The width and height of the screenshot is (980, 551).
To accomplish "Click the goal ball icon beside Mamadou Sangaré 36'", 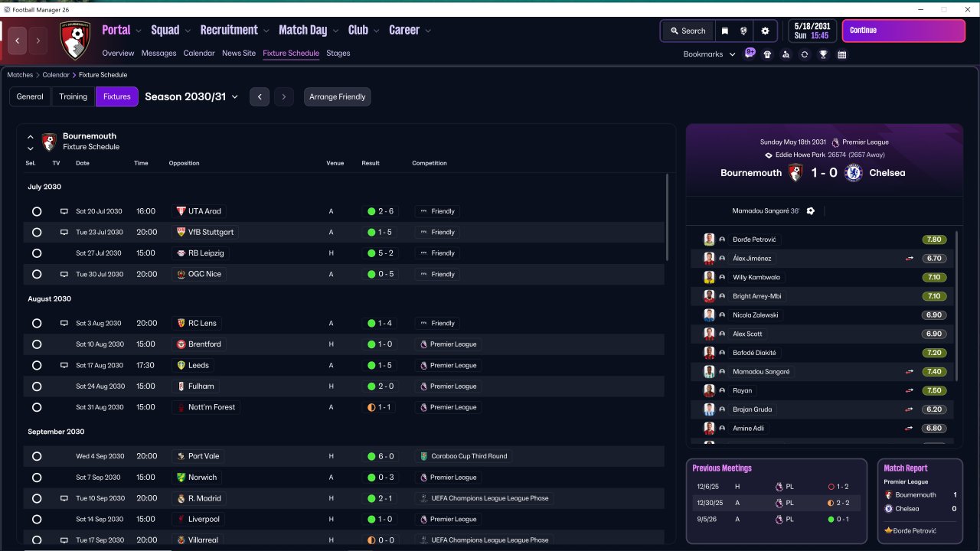I will 811,210.
